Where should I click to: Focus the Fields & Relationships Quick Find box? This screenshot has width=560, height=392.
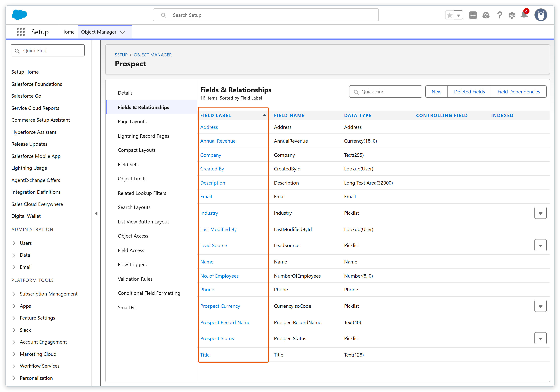(x=385, y=92)
